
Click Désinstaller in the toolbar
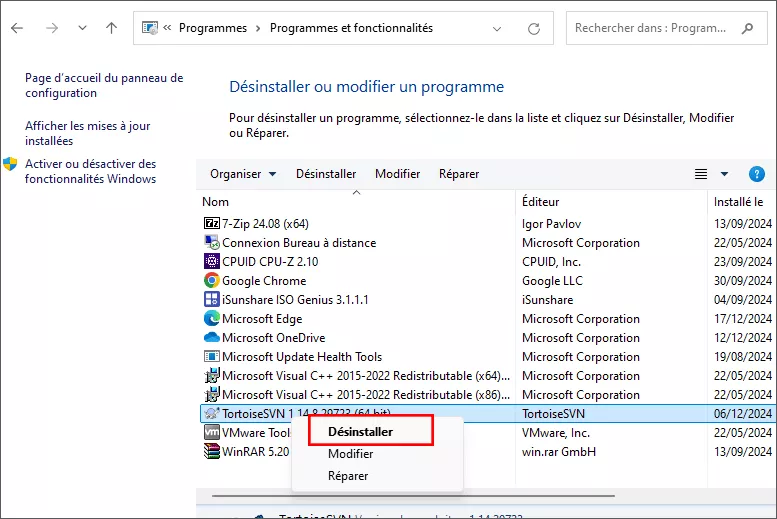click(326, 174)
